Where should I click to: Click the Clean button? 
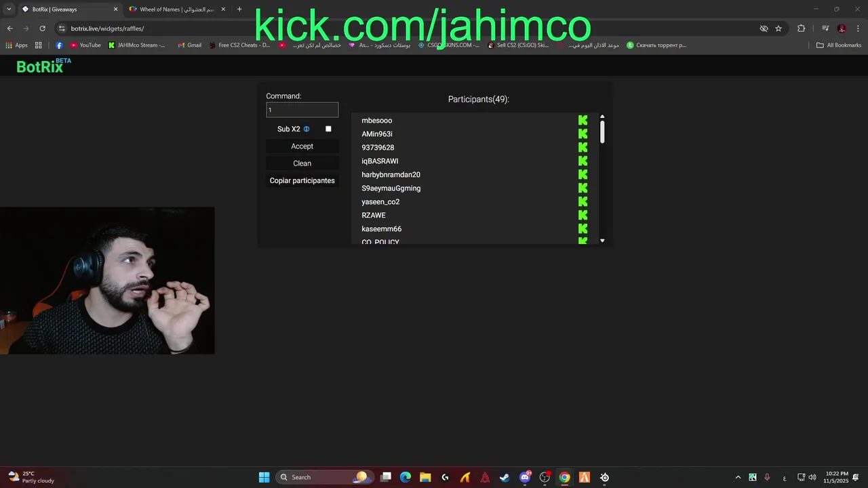pyautogui.click(x=302, y=163)
